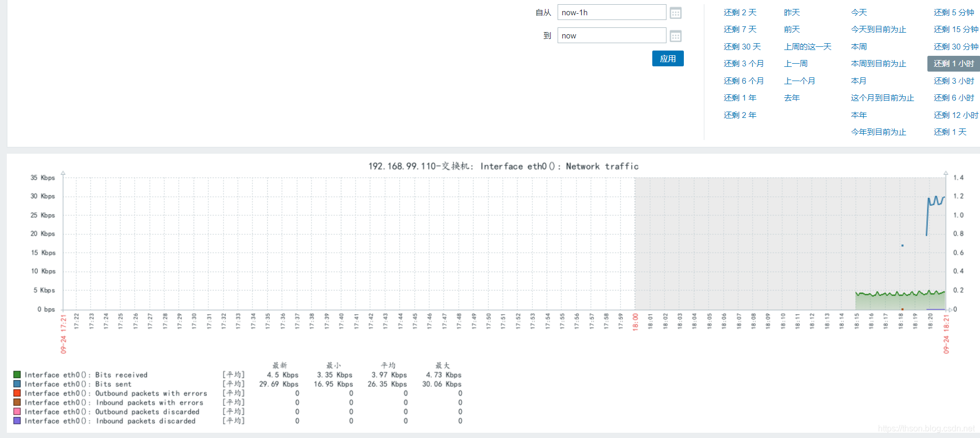Set range to 还剩 30 分钟
The image size is (980, 438).
956,46
